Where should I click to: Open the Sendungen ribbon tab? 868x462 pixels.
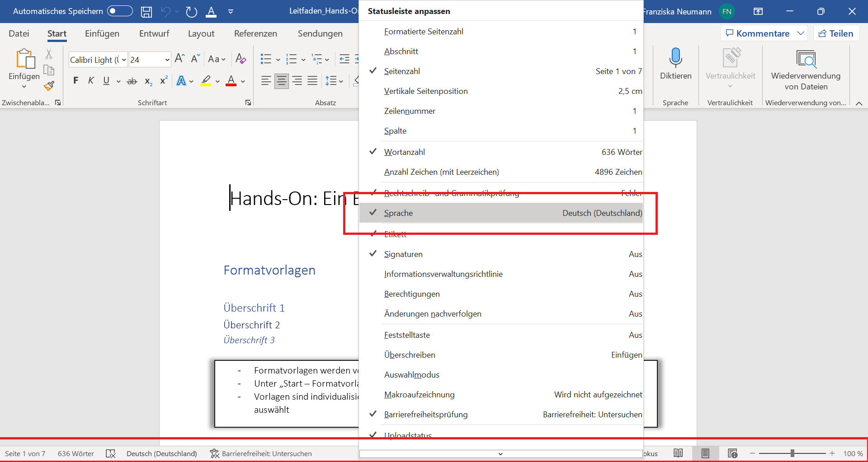320,33
